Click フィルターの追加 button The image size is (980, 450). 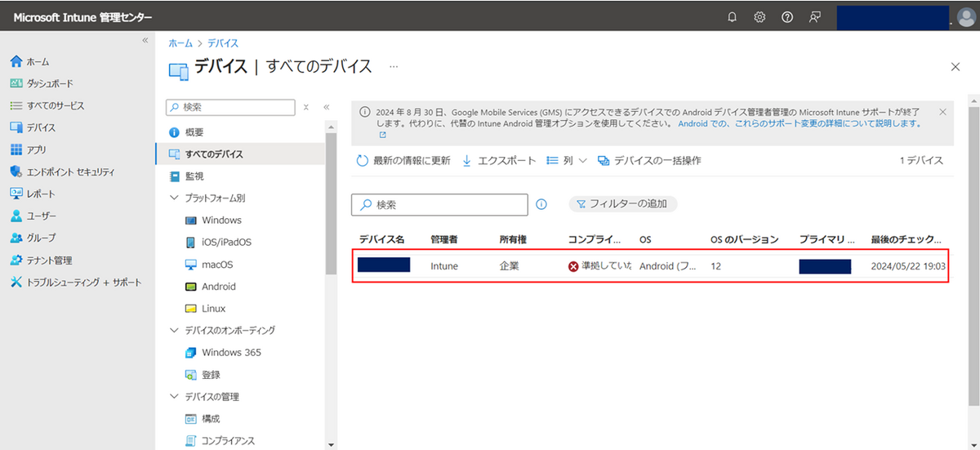click(623, 204)
